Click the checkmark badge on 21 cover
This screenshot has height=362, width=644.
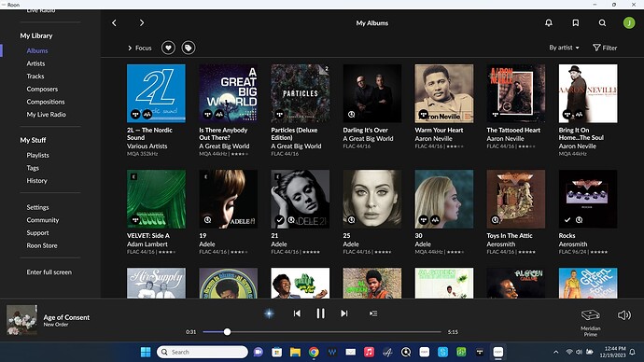(x=280, y=220)
